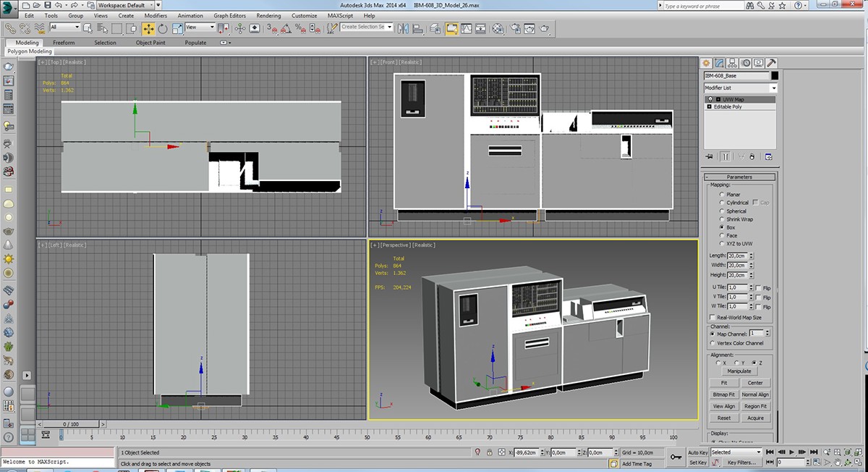This screenshot has width=868, height=472.
Task: Select XYZ to UVW mapping option
Action: (721, 243)
